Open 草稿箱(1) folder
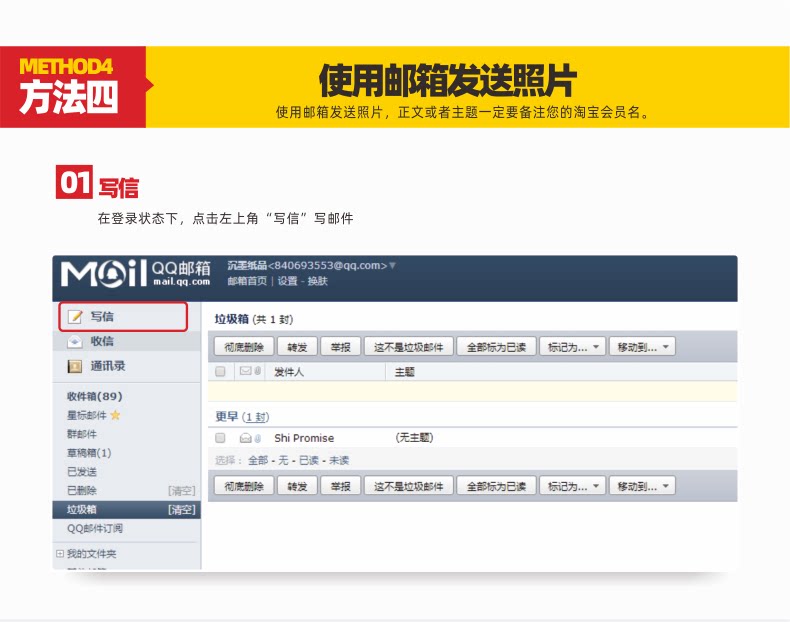Screen dimensions: 790x622 (89, 453)
